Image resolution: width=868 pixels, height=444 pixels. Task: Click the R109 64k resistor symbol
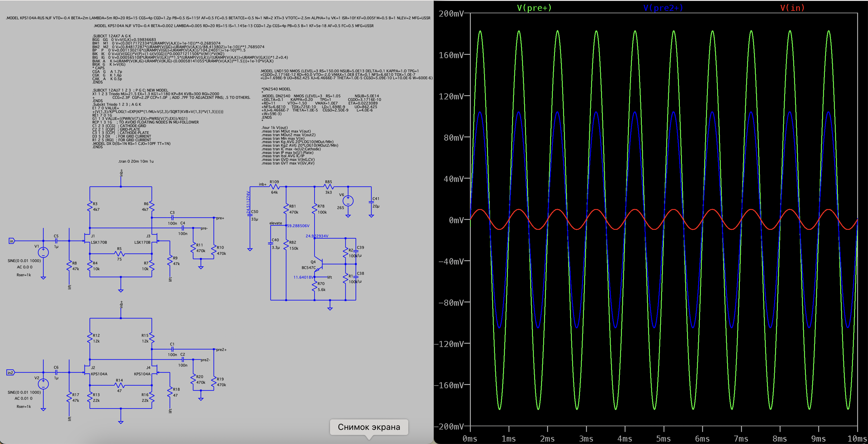pos(275,186)
